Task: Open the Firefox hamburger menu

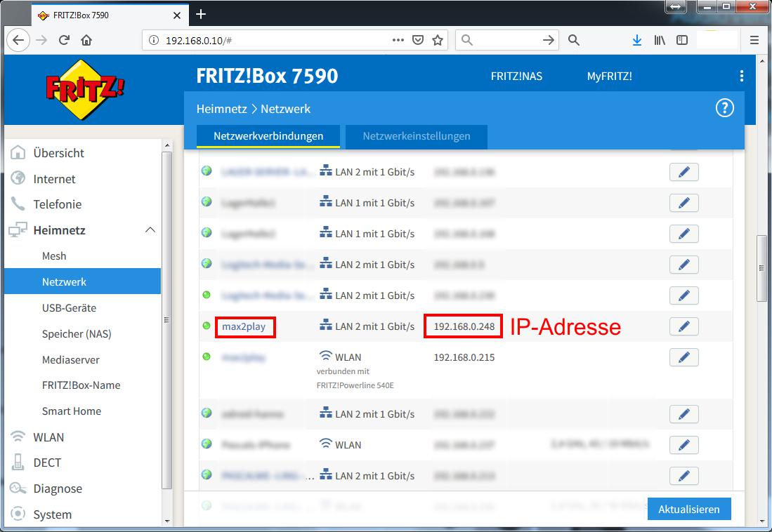Action: pos(754,40)
